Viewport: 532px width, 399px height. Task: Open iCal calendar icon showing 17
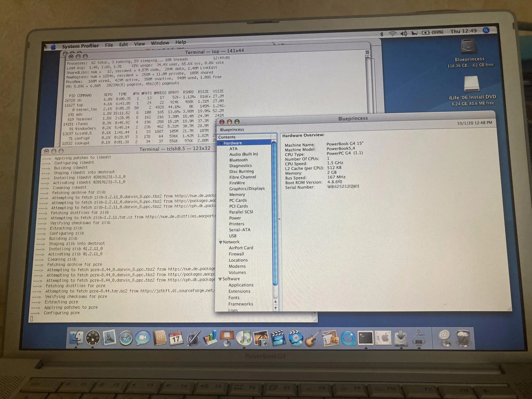click(x=176, y=338)
